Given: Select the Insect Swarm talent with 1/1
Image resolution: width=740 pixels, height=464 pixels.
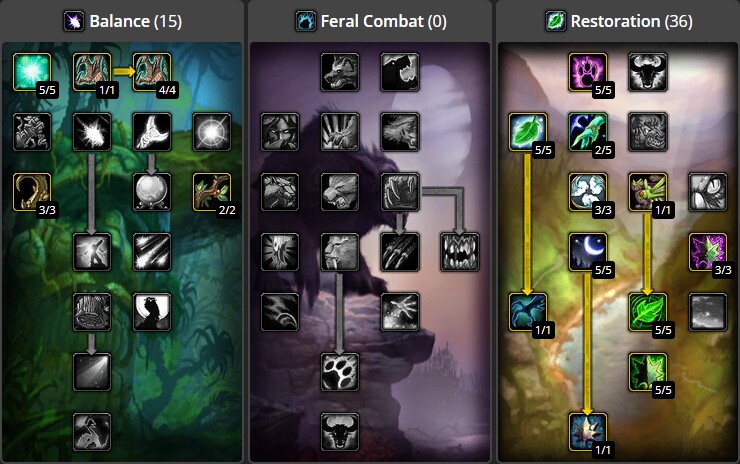Looking at the screenshot, I should pyautogui.click(x=647, y=192).
